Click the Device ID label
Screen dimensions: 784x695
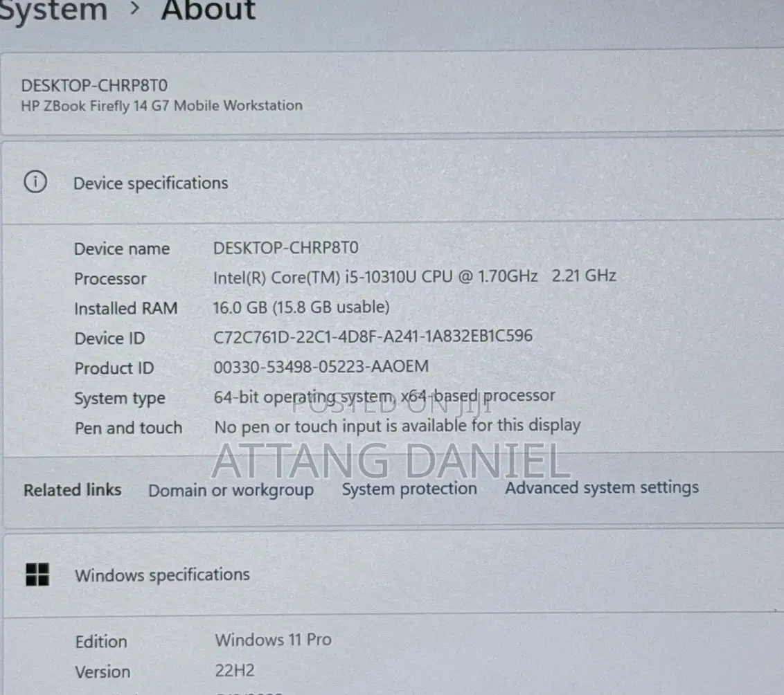(109, 339)
